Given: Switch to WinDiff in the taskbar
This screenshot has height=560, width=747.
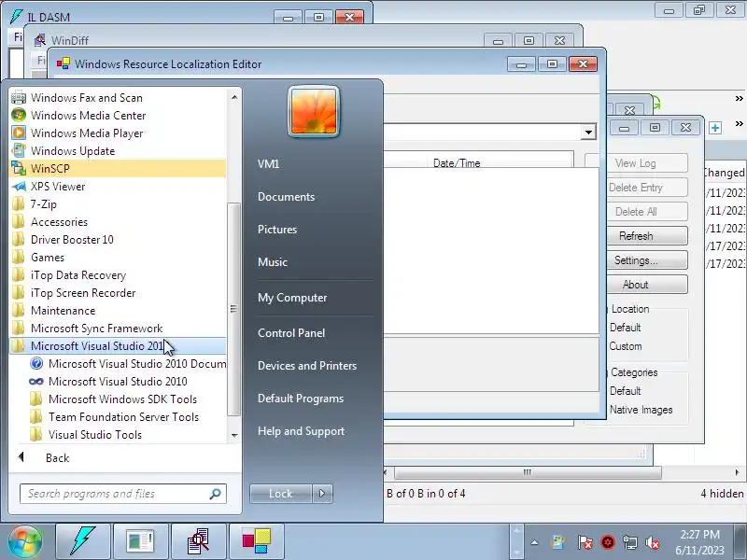Looking at the screenshot, I should coord(199,541).
